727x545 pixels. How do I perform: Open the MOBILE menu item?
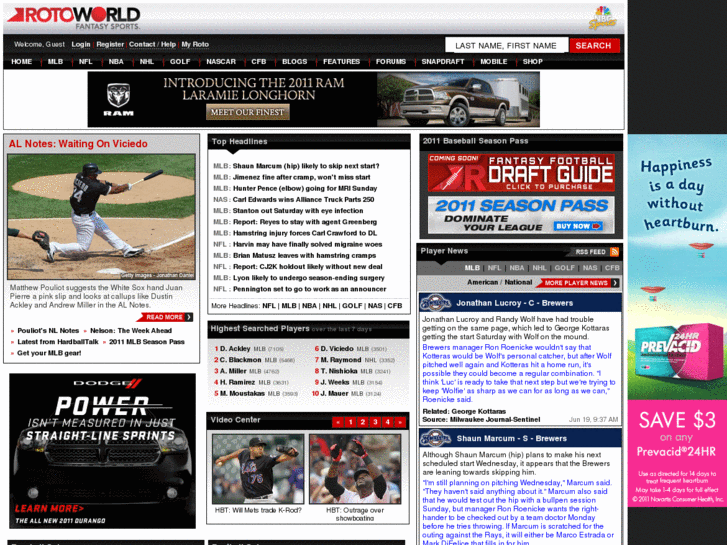pyautogui.click(x=494, y=62)
